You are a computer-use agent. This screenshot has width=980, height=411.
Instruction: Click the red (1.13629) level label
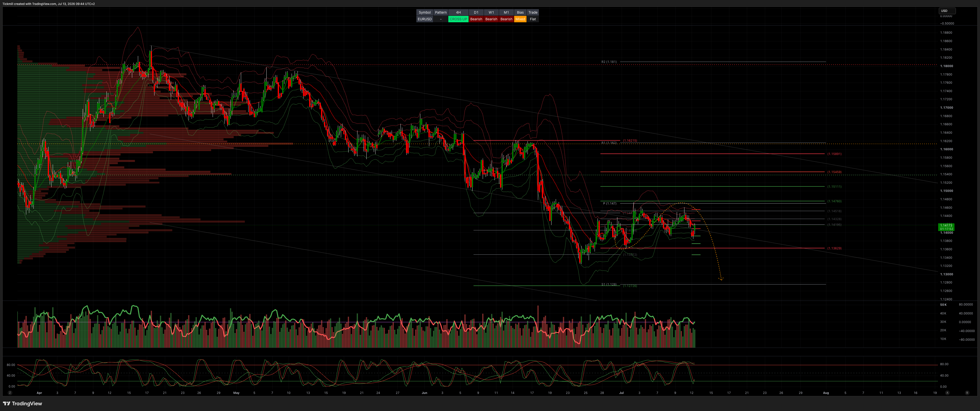tap(834, 248)
